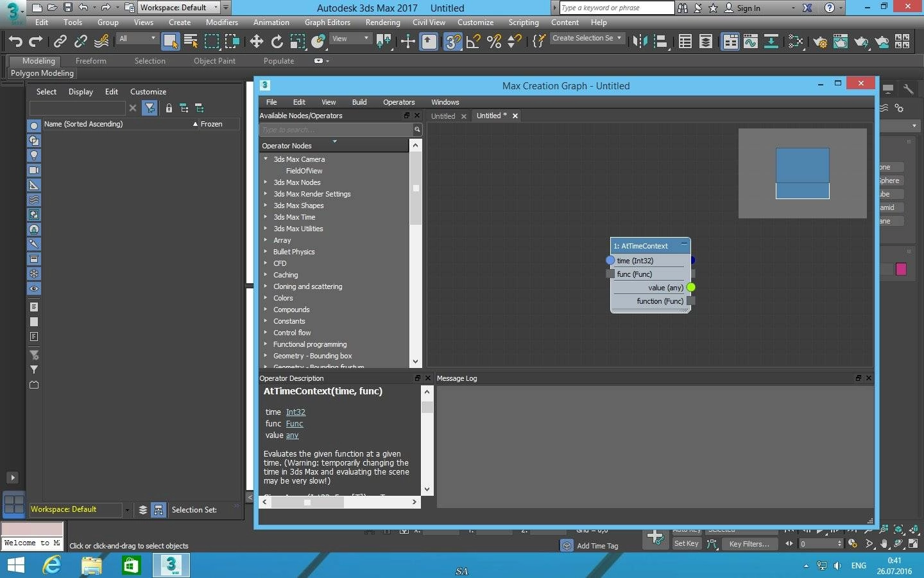Follow the Func type link

[x=295, y=424]
